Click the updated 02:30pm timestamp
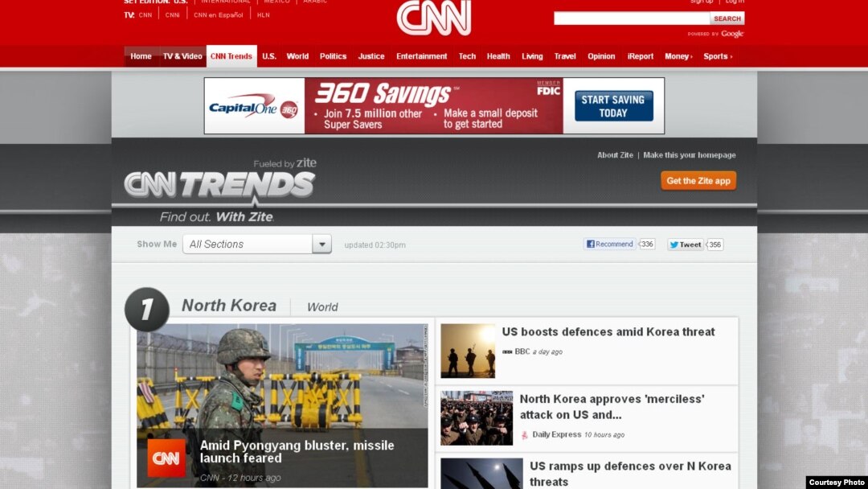868x489 pixels. click(x=375, y=244)
